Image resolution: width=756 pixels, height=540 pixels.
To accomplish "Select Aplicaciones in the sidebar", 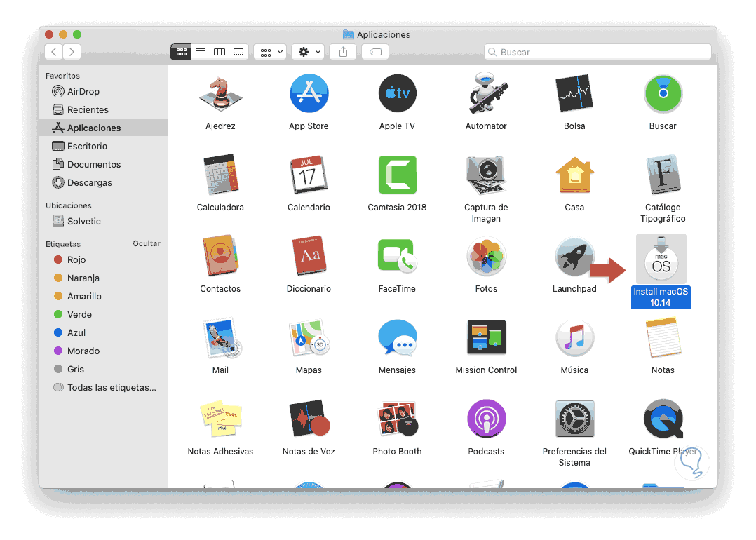I will coord(104,128).
